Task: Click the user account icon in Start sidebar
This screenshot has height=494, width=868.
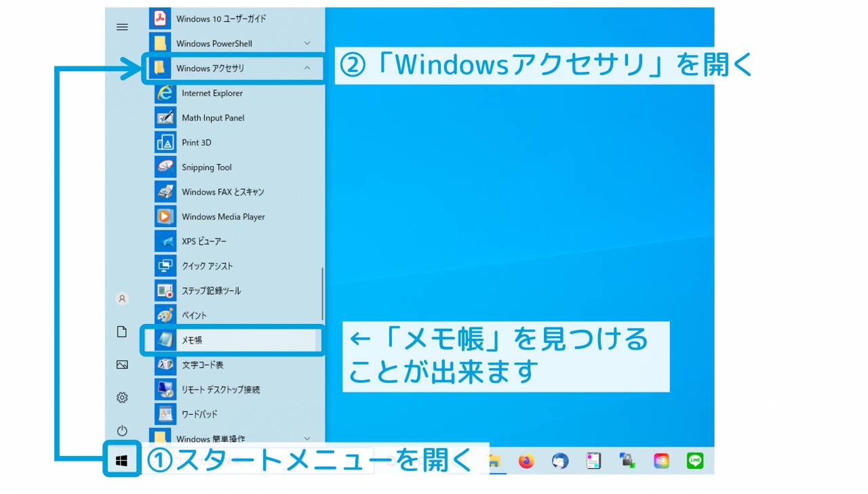Action: coord(122,298)
